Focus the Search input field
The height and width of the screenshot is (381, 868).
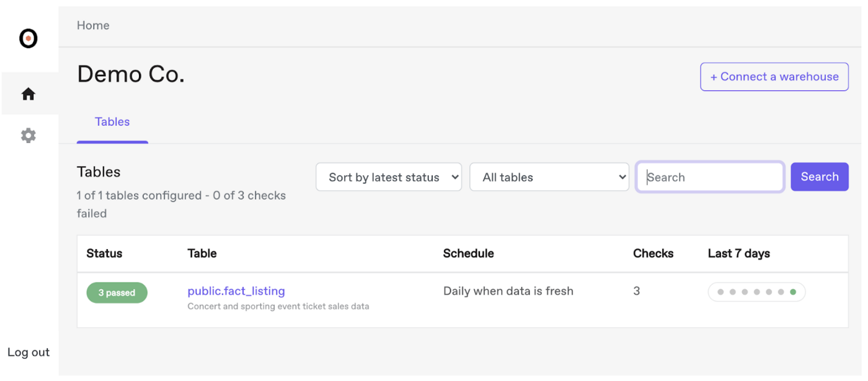point(711,177)
